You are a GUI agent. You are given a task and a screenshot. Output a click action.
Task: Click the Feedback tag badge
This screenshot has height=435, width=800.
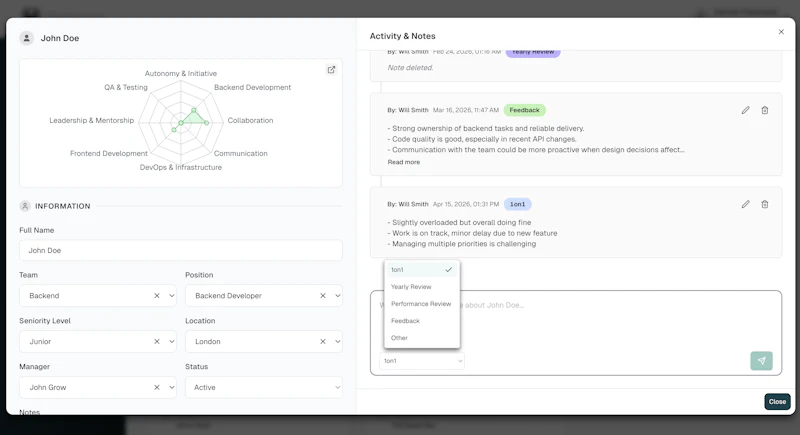point(524,110)
